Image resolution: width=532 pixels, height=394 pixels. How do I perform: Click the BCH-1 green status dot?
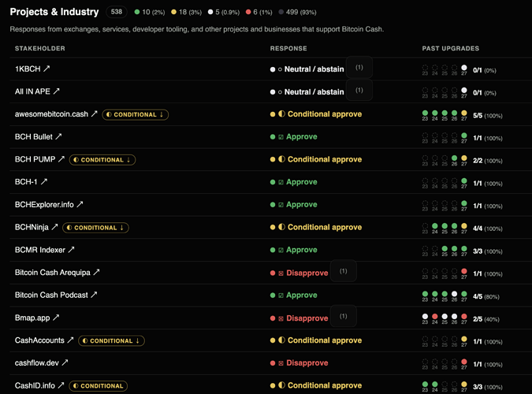pos(273,182)
